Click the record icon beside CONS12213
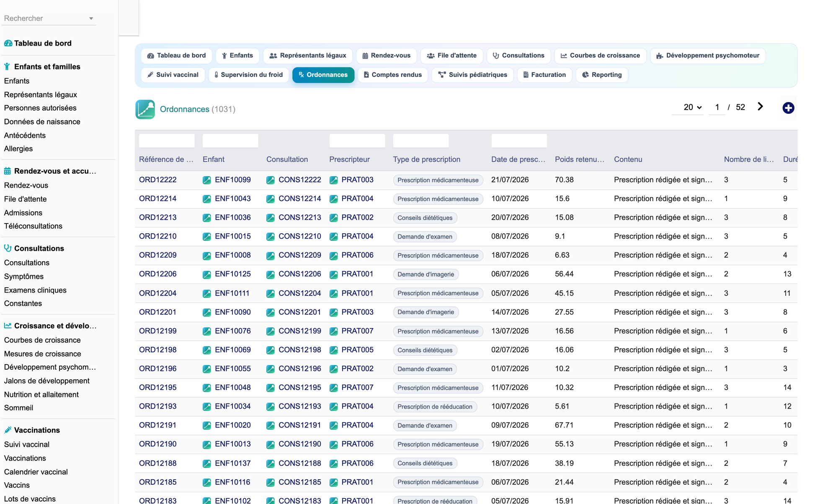 (271, 218)
